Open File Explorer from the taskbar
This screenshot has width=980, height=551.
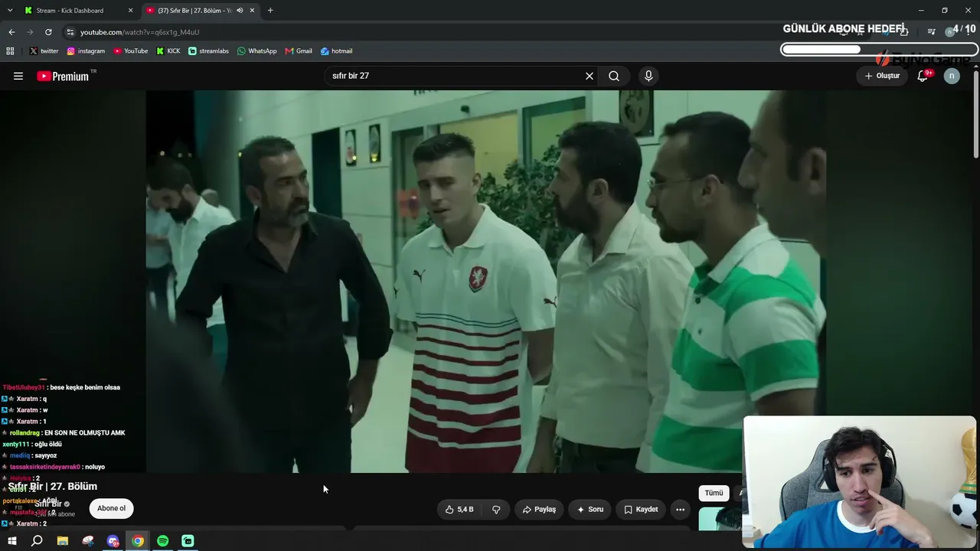[x=63, y=541]
